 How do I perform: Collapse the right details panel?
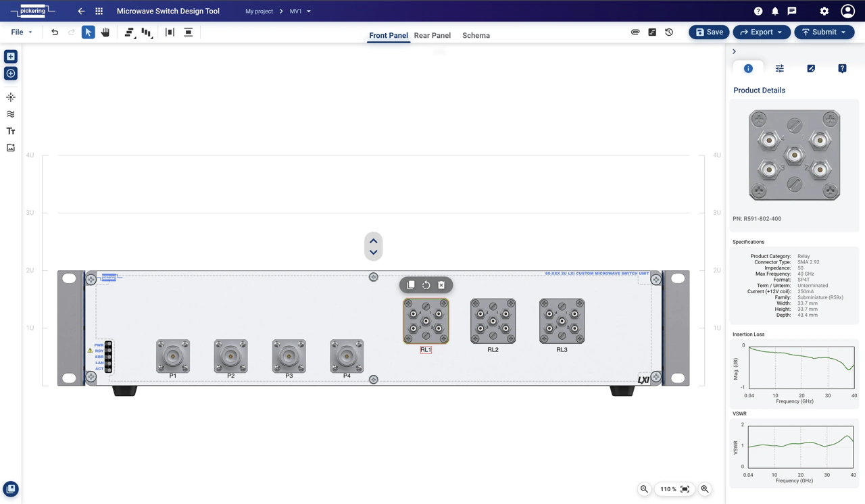tap(734, 51)
